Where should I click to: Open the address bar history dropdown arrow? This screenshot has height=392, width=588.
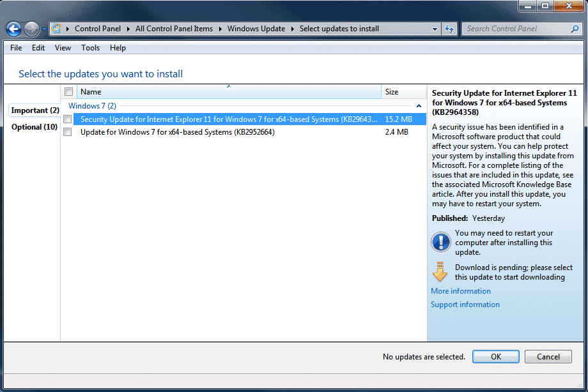[x=435, y=29]
